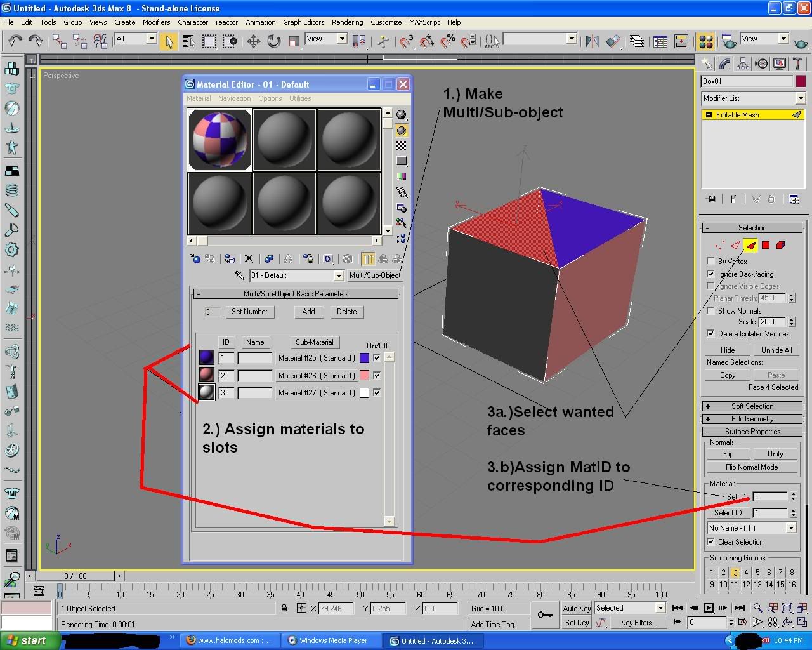The width and height of the screenshot is (812, 650).
Task: Open the Material Editor toolbar icon
Action: pyautogui.click(x=705, y=41)
